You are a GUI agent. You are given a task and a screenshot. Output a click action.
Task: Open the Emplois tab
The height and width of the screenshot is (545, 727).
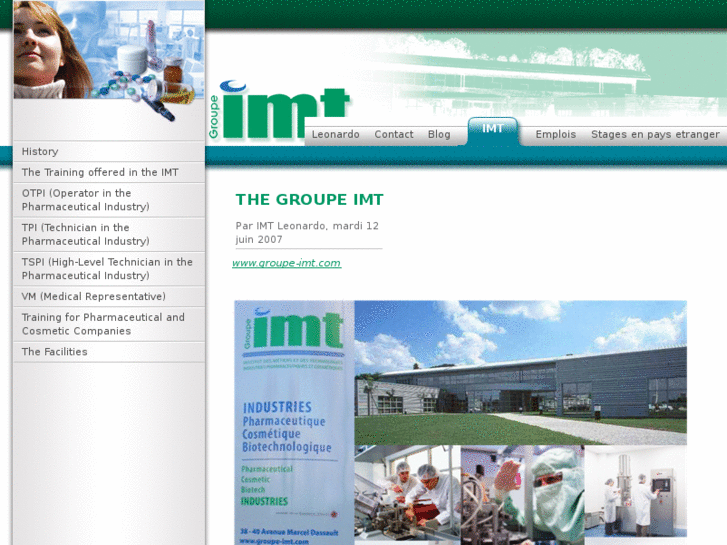pos(555,135)
